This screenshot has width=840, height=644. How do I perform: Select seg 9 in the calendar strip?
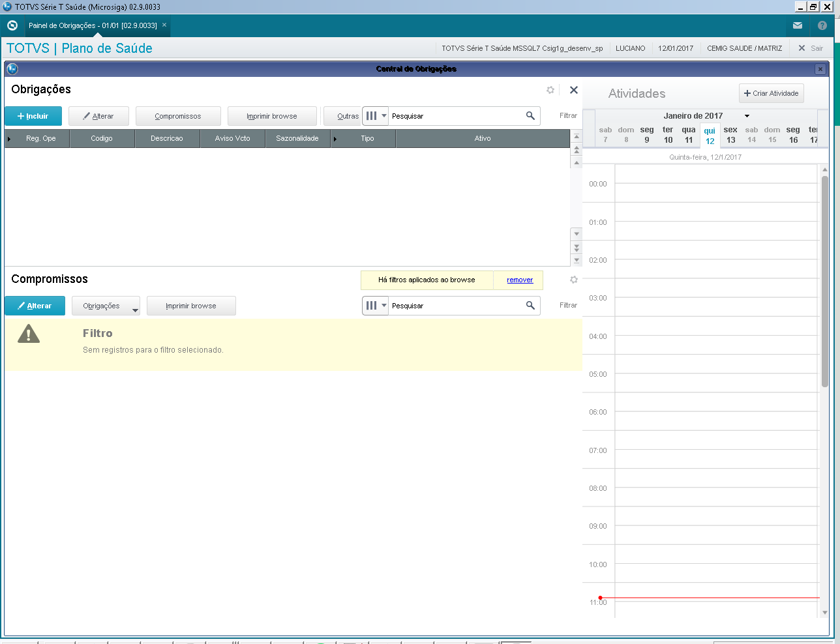647,135
